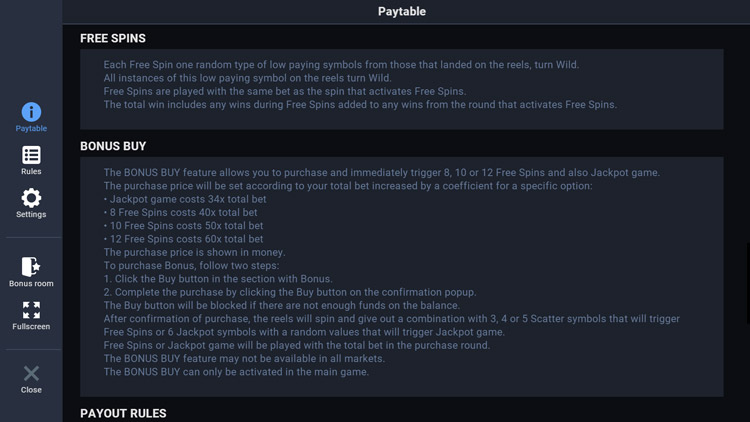The image size is (750, 422).
Task: Click the FREE SPINS section heading
Action: (113, 38)
